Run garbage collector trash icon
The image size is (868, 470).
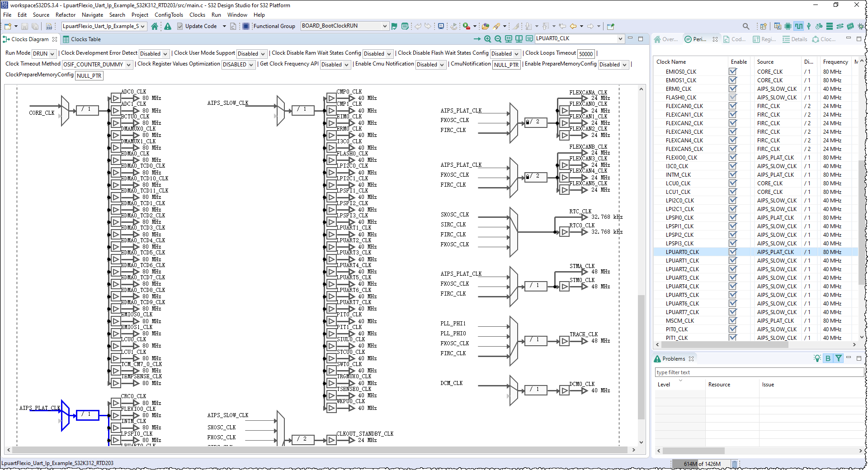735,464
